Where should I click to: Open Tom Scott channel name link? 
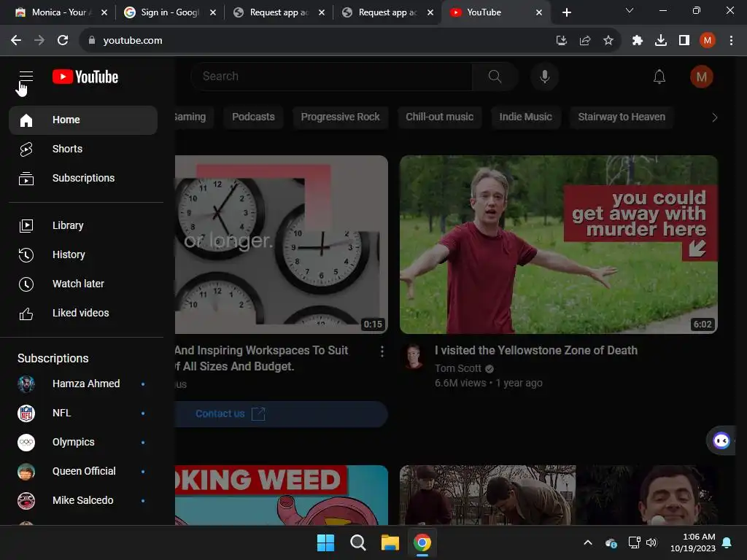coord(458,368)
